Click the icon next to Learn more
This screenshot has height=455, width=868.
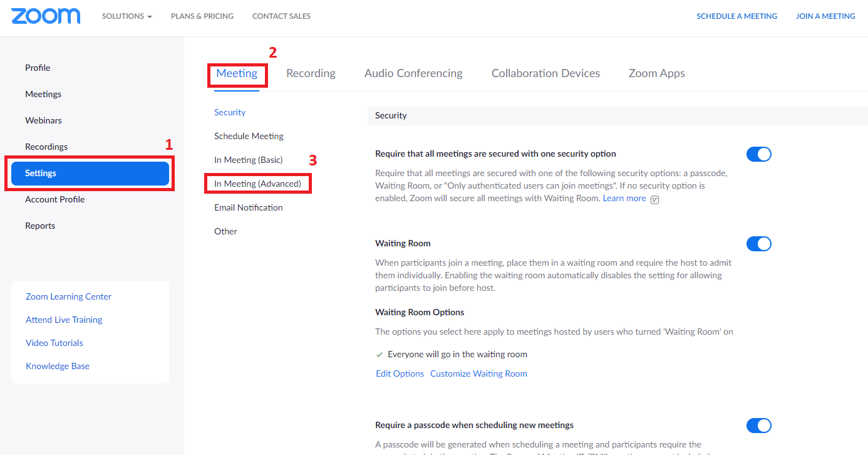tap(655, 199)
